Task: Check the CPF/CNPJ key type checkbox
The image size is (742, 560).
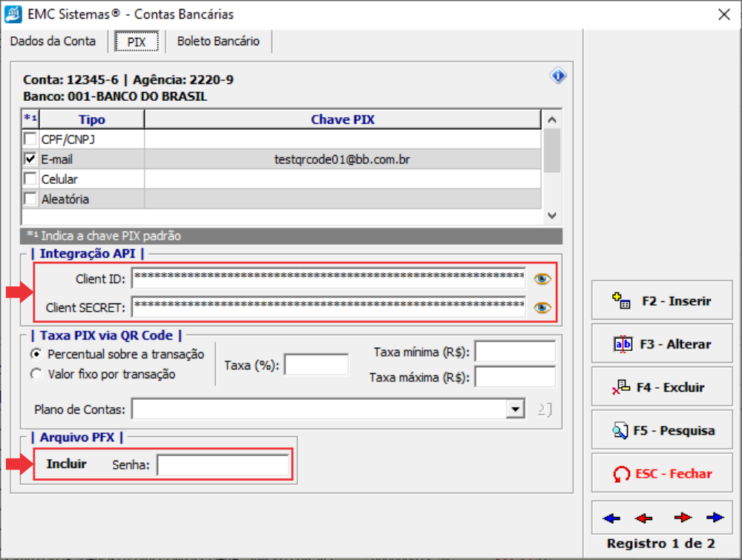Action: coord(30,139)
